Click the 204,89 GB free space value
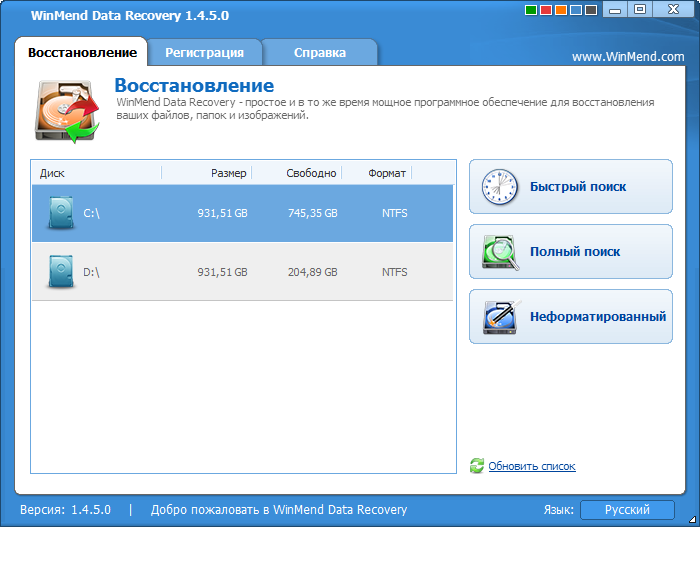 312,272
